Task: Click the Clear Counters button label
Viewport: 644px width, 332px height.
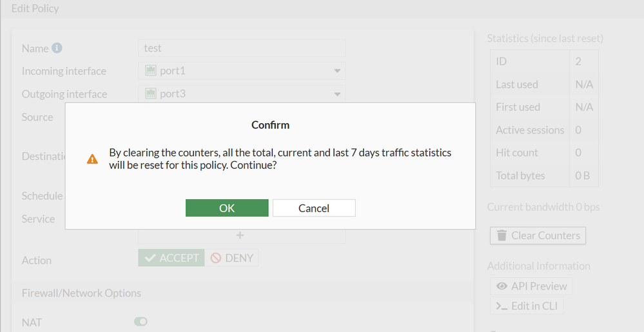Action: (x=545, y=235)
